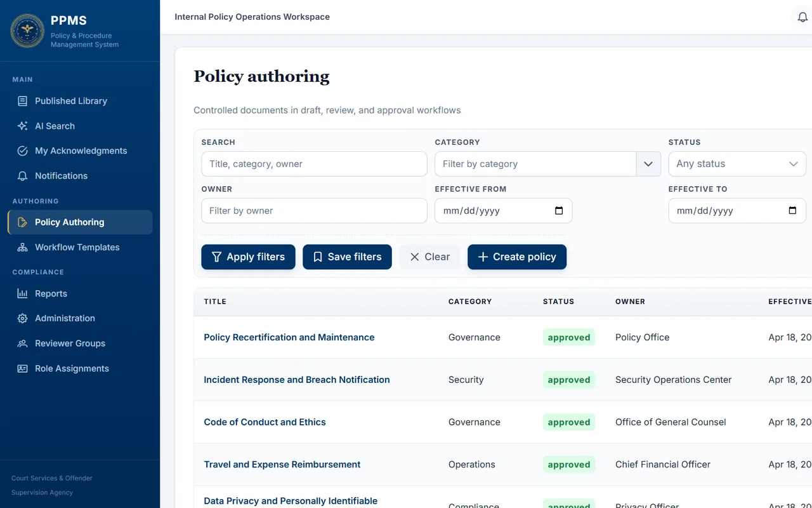
Task: Open Data Privacy and Personally Identifiable policy
Action: [x=291, y=501]
